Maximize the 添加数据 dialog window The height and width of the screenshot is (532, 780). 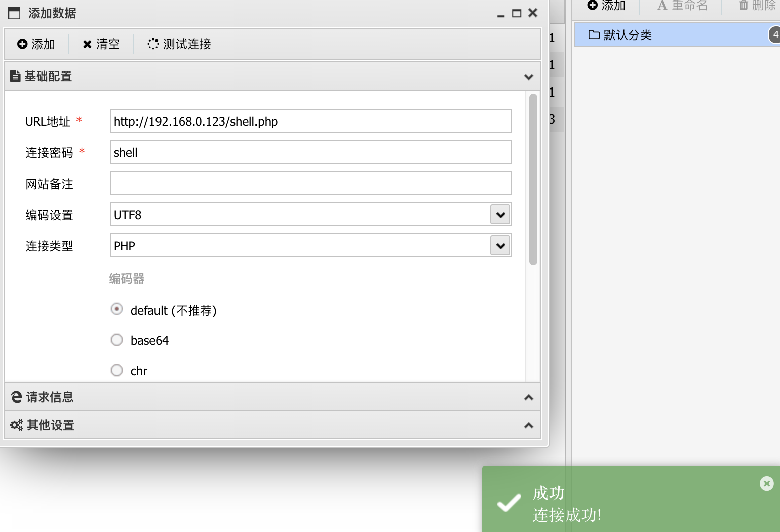tap(517, 13)
